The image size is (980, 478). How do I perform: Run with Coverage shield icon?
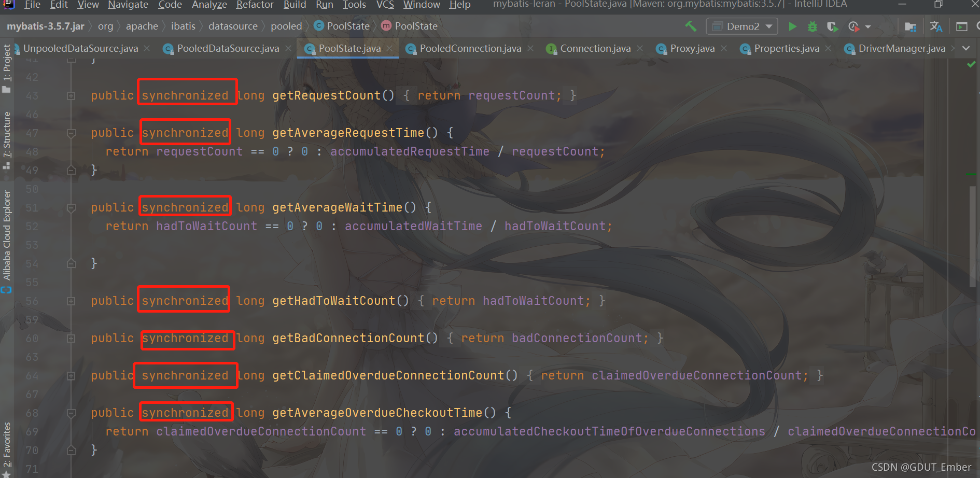coord(832,26)
